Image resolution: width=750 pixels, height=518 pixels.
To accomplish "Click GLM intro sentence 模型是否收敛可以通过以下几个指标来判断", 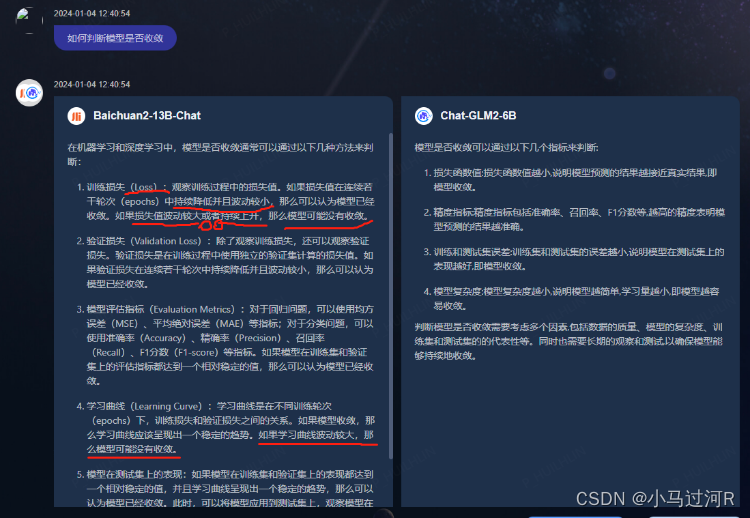I will click(507, 147).
